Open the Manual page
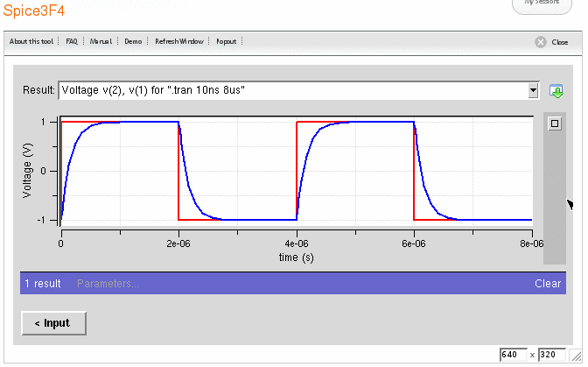This screenshot has width=588, height=367. [101, 41]
